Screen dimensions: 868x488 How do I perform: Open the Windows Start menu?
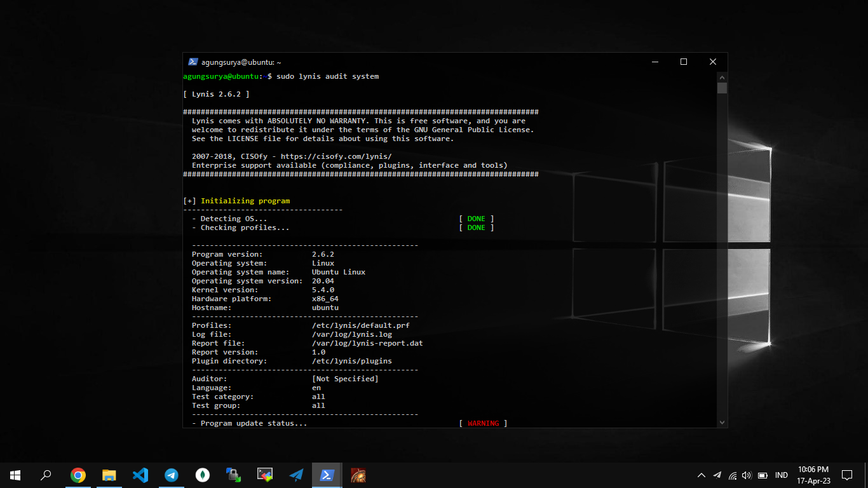coord(15,475)
